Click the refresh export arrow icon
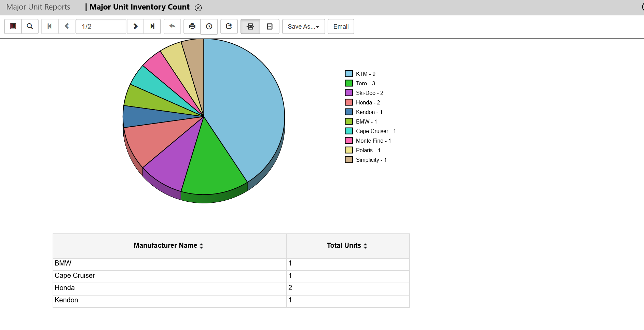 (x=229, y=26)
